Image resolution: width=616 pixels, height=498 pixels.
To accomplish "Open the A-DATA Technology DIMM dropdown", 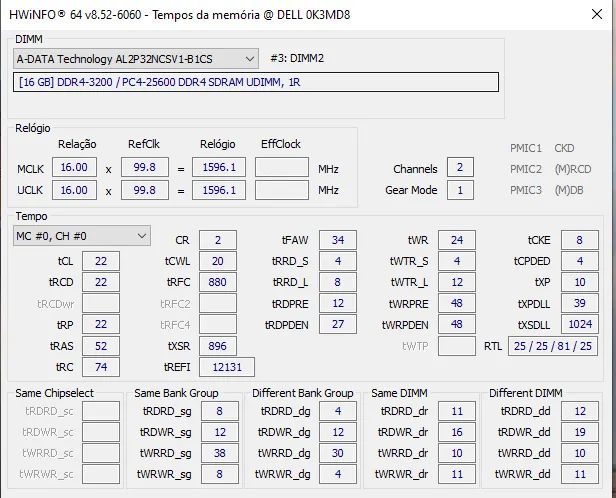I will 136,59.
